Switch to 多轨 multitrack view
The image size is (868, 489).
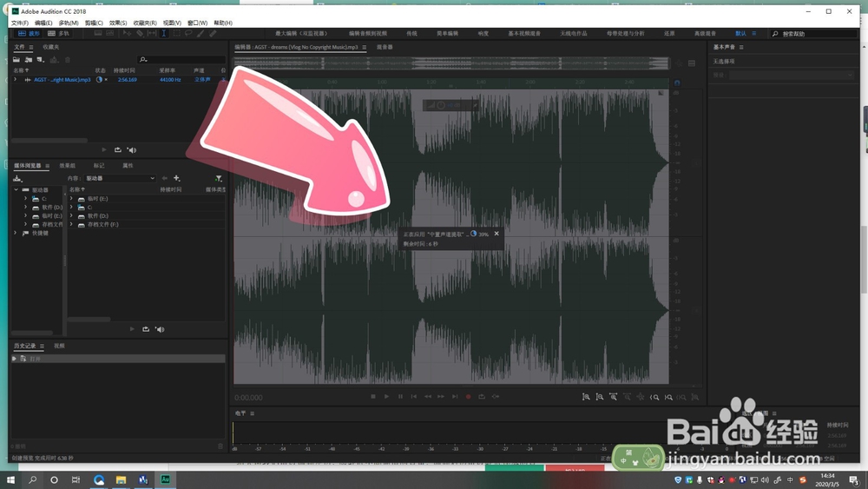click(59, 33)
